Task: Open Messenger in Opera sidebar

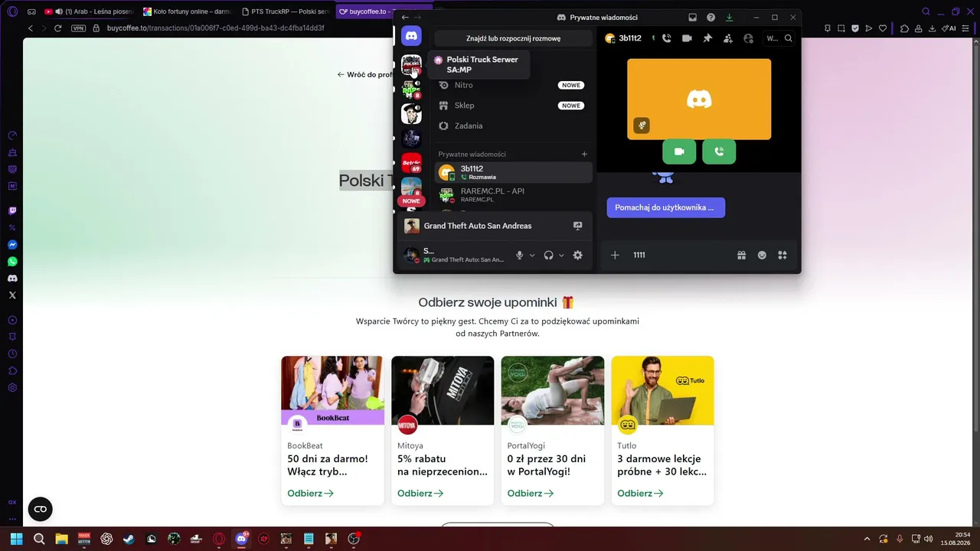Action: point(12,245)
